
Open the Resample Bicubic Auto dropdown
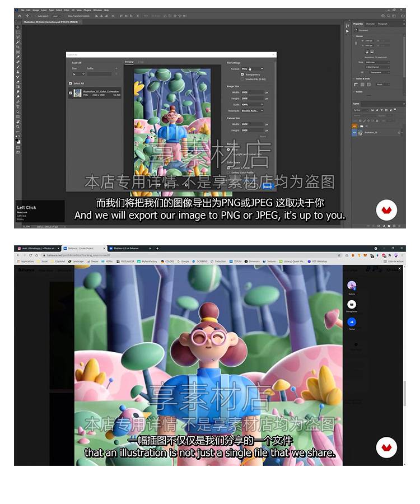click(252, 110)
